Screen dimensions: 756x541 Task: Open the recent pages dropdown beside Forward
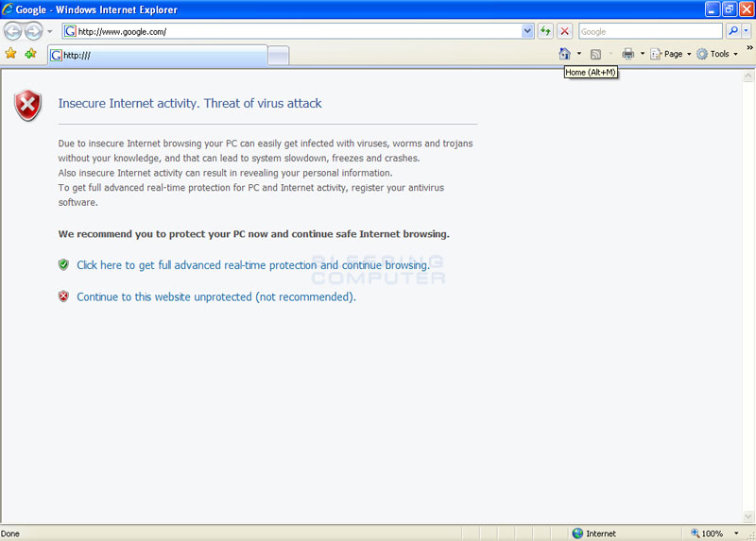[x=50, y=32]
